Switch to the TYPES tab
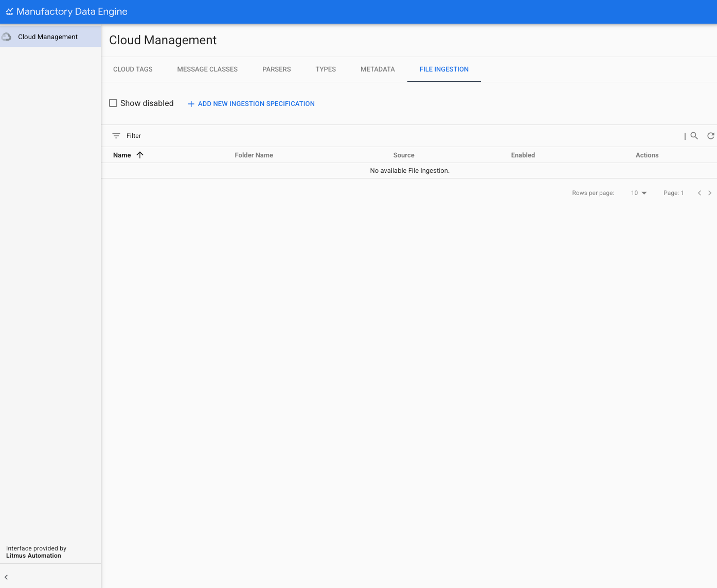The height and width of the screenshot is (588, 717). coord(326,69)
